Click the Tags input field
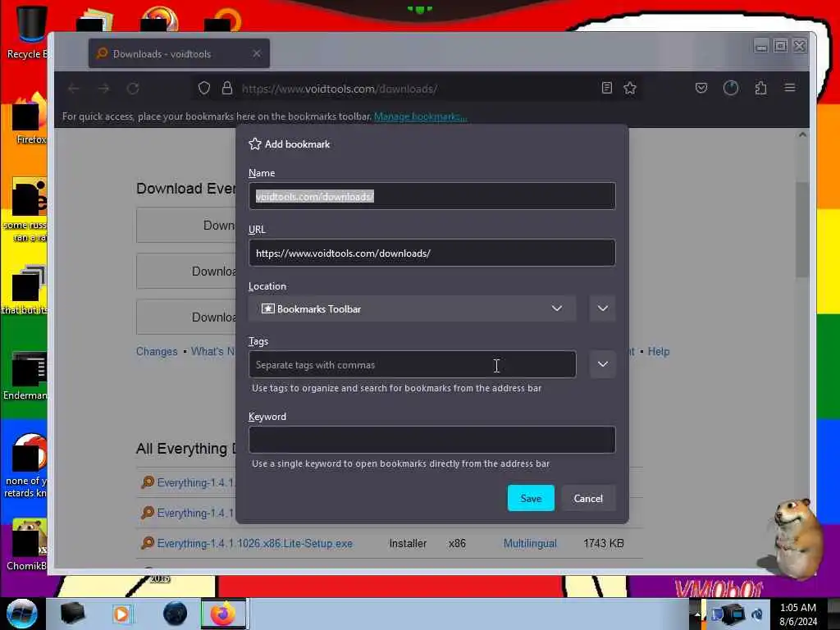Screen dimensions: 840x630 (x=412, y=365)
